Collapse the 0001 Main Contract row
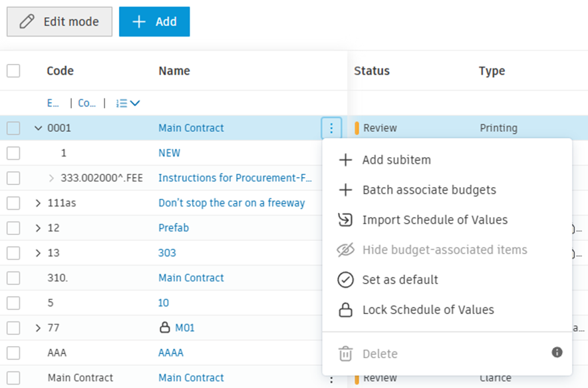Screen dimensions: 588x388 click(38, 128)
